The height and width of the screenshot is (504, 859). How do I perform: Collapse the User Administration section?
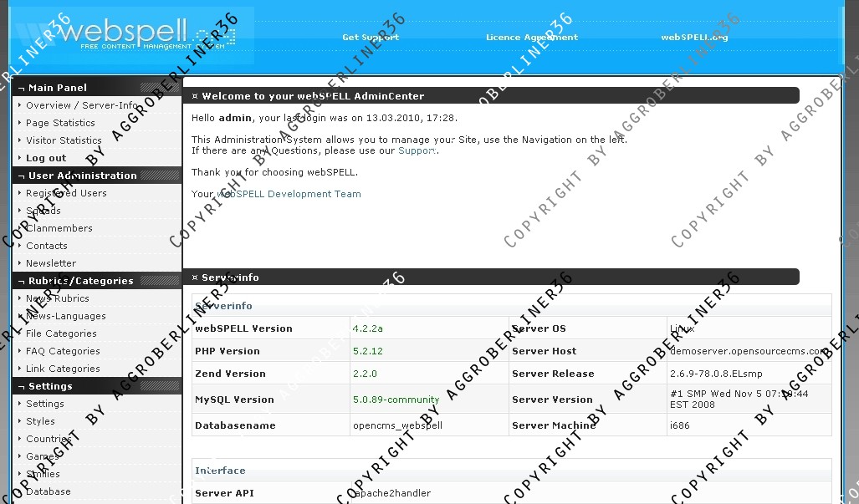point(97,176)
